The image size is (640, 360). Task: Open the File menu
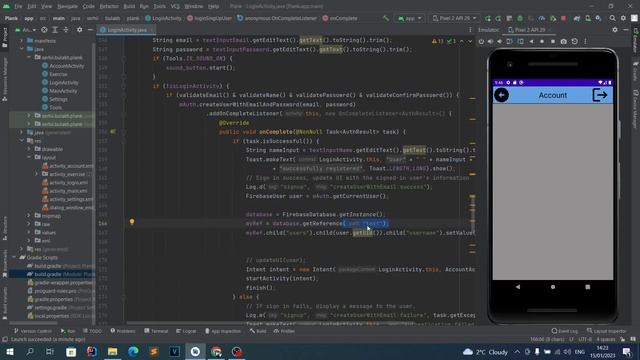click(18, 7)
